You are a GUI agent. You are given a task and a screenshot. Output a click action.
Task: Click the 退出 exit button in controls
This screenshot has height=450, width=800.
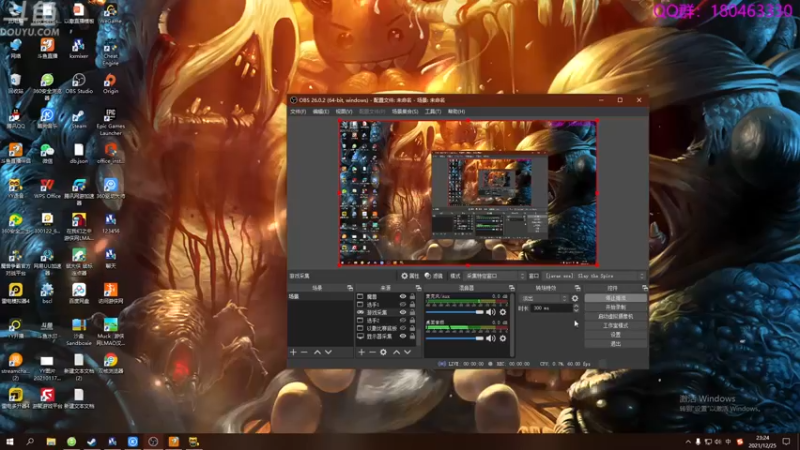tap(616, 344)
